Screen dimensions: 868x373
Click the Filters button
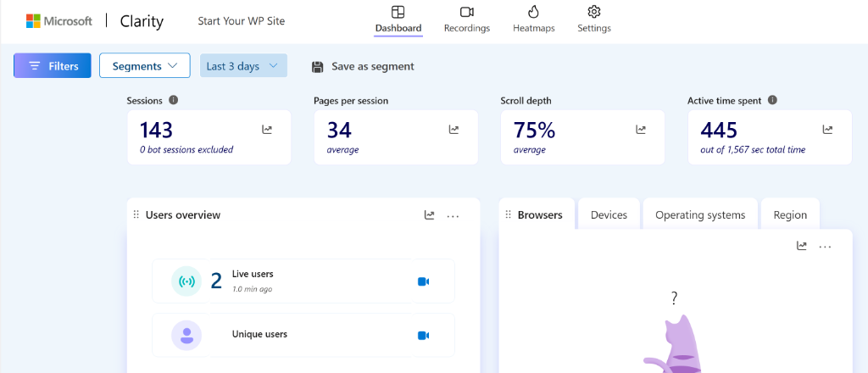point(53,66)
